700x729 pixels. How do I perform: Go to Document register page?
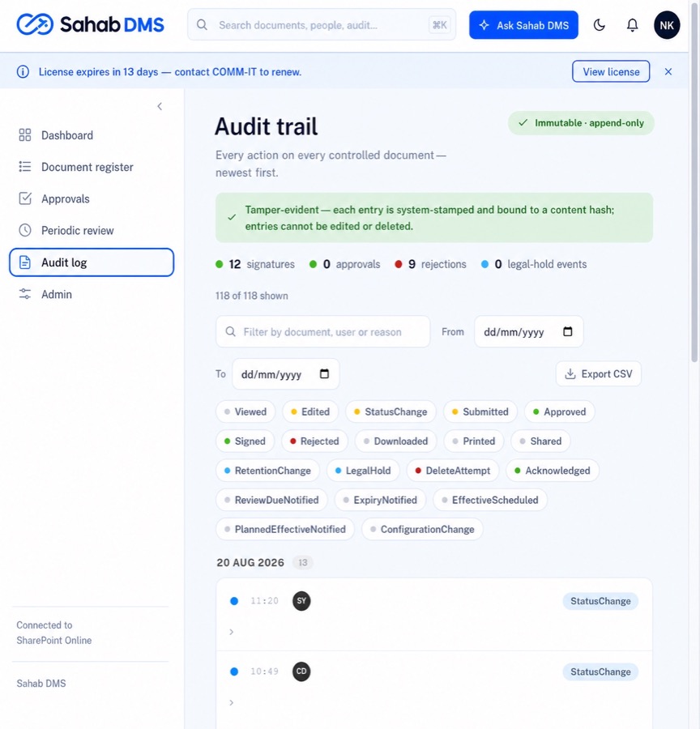pyautogui.click(x=92, y=167)
